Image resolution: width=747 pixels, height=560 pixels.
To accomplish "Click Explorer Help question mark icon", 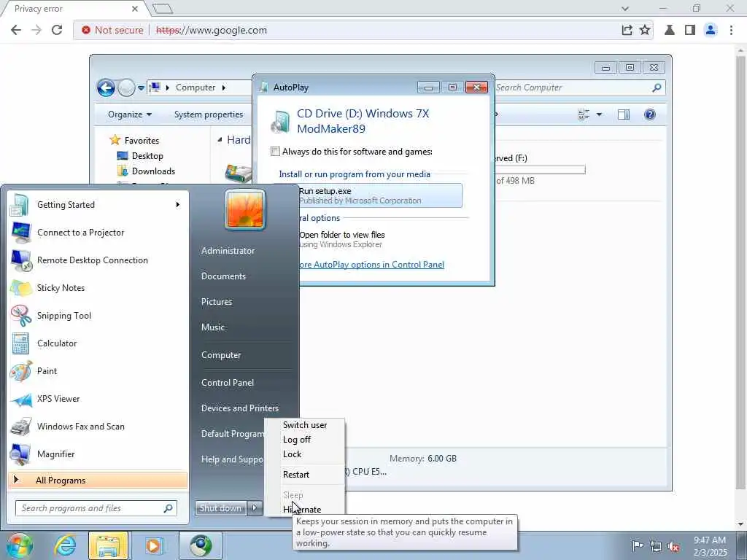I will tap(650, 114).
